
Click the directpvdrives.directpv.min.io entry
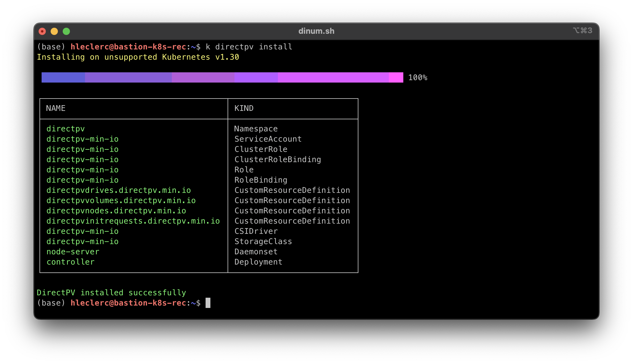tap(118, 190)
